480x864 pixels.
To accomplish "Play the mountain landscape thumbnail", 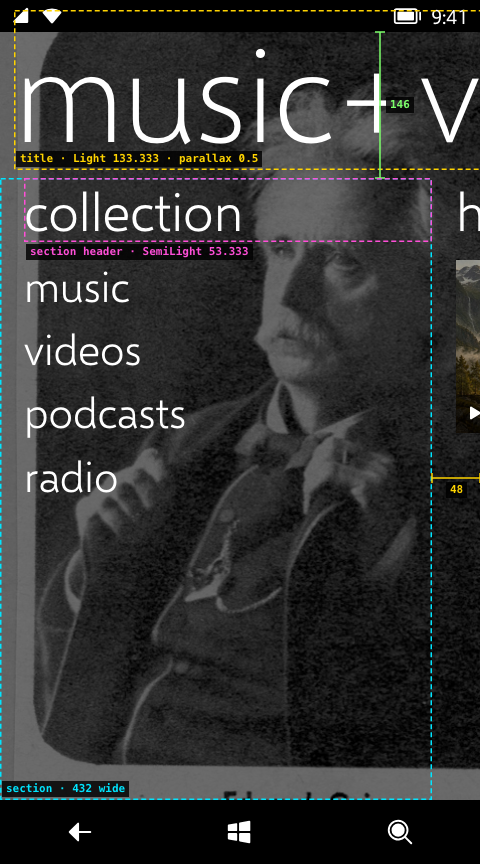I will point(474,413).
